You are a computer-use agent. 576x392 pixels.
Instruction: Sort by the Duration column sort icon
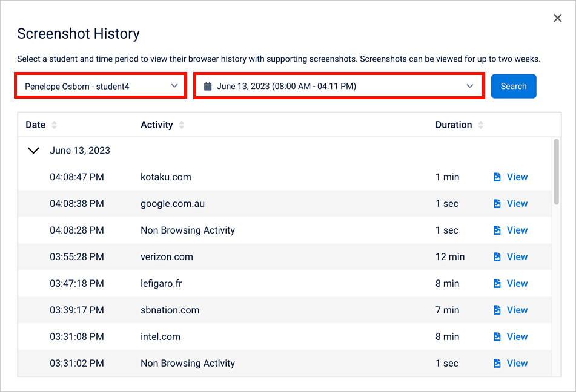480,125
